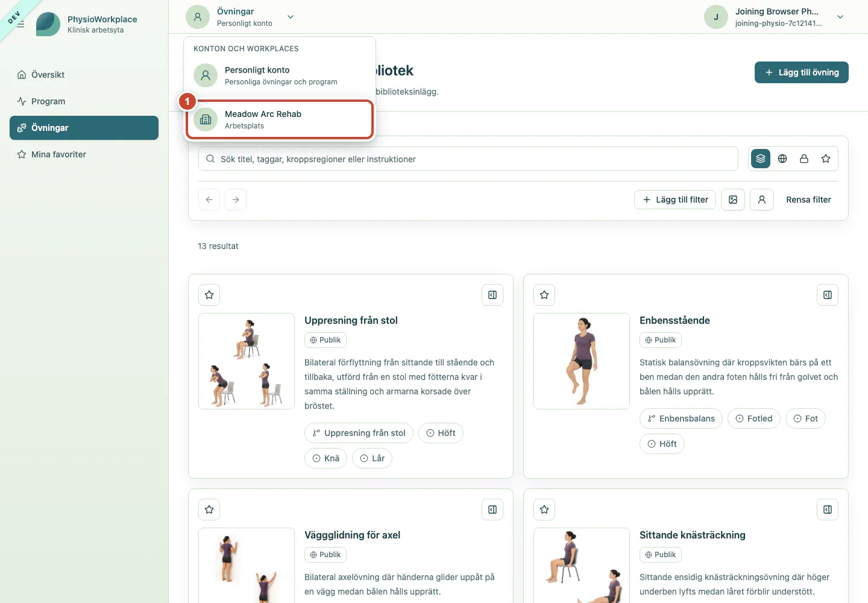The width and height of the screenshot is (868, 603).
Task: Open side panel for Enbensstående
Action: (x=828, y=295)
